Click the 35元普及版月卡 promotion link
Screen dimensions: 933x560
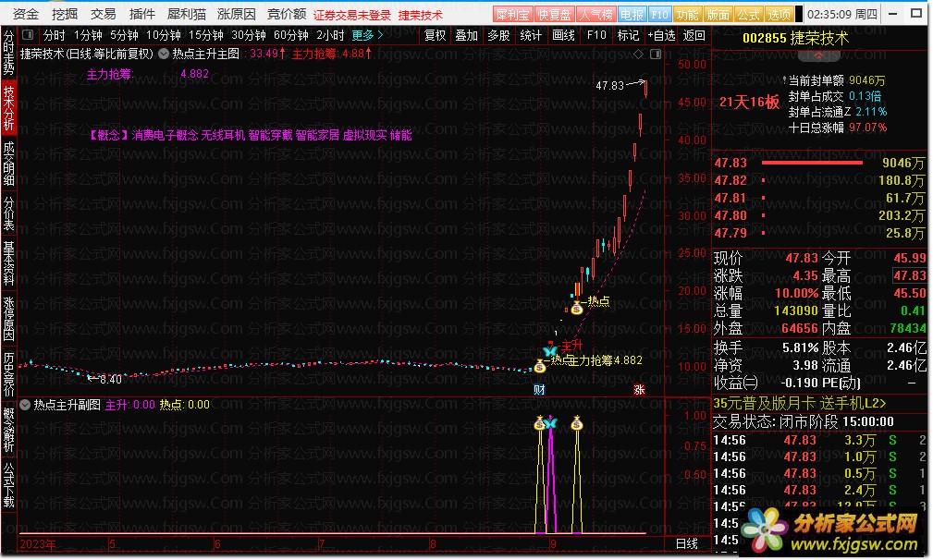[800, 404]
